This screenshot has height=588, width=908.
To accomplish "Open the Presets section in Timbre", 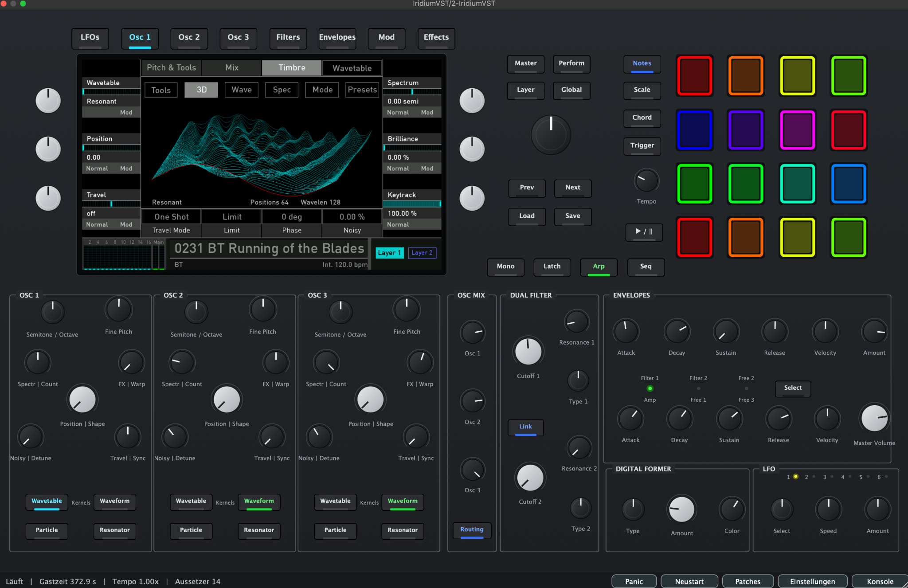I will tap(362, 90).
